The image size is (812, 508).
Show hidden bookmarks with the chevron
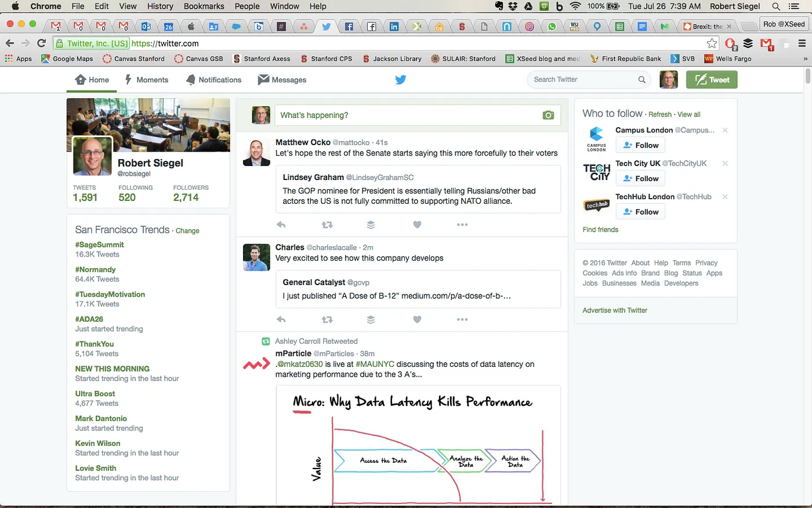pos(805,59)
